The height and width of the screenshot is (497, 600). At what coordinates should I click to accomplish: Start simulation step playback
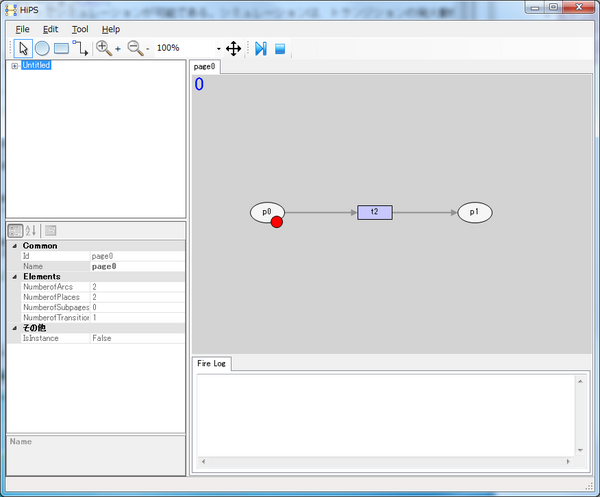click(x=261, y=49)
